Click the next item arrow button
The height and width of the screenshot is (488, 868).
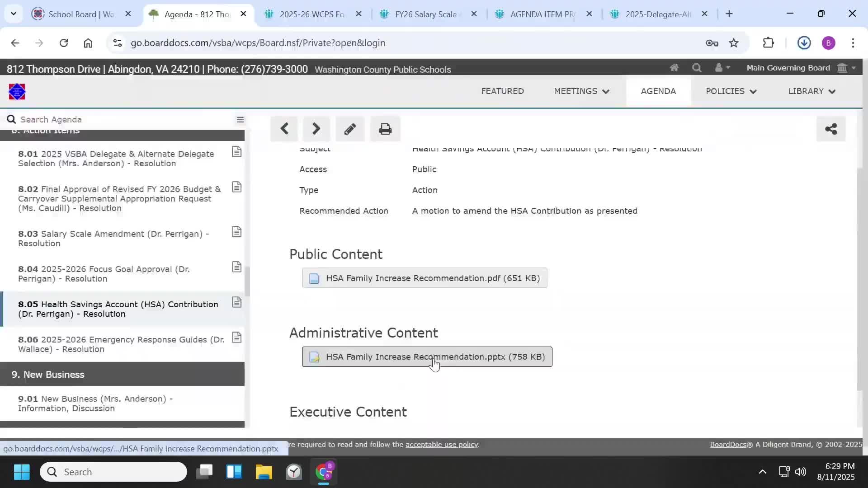click(x=316, y=129)
